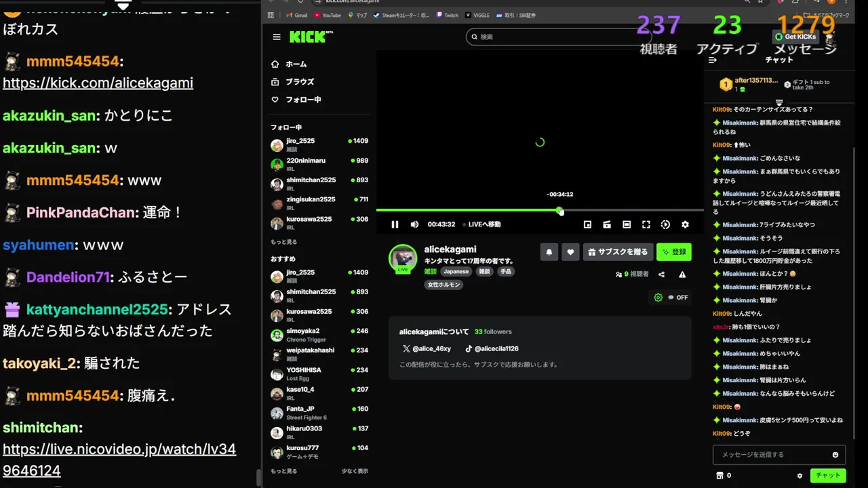Image resolution: width=868 pixels, height=488 pixels.
Task: Open simoyaka2 recommended channel
Action: [x=319, y=335]
